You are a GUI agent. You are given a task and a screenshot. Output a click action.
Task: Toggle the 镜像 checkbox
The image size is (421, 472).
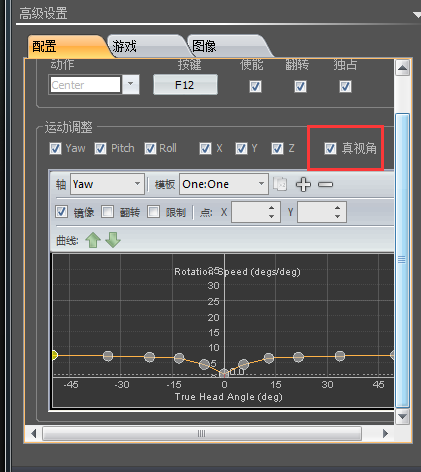(x=61, y=212)
